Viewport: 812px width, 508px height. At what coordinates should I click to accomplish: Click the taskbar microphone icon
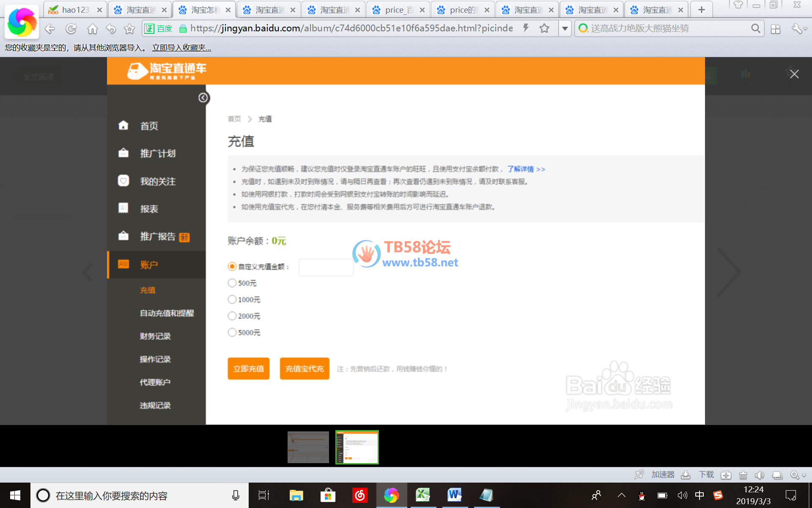[236, 495]
